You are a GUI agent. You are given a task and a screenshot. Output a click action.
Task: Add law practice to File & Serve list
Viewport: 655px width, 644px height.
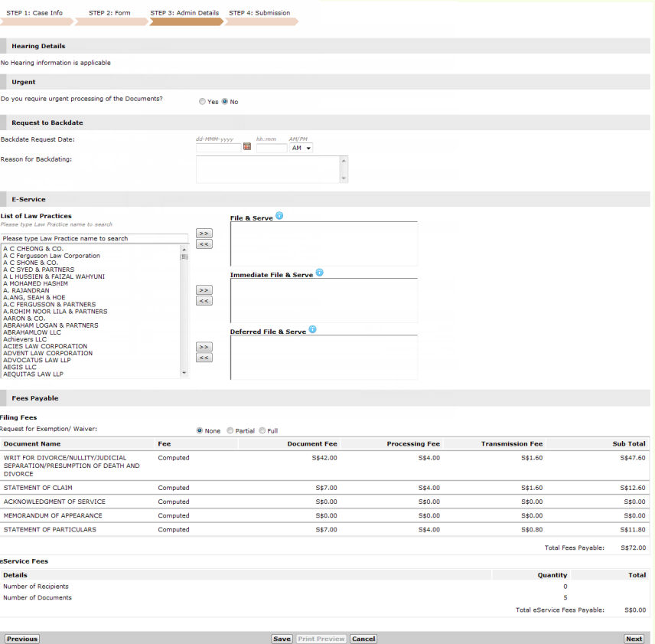(x=204, y=233)
